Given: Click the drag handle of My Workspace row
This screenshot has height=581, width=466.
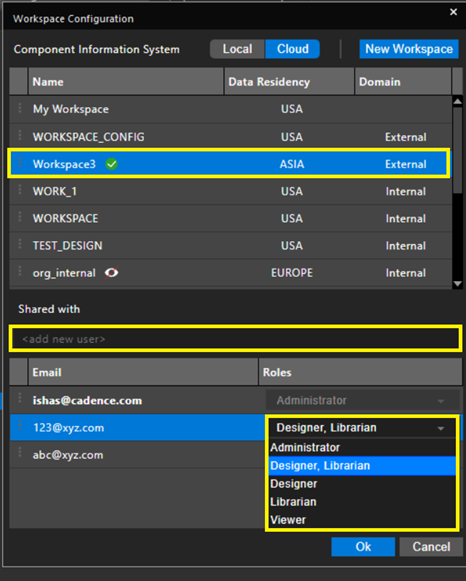Looking at the screenshot, I should coord(20,109).
